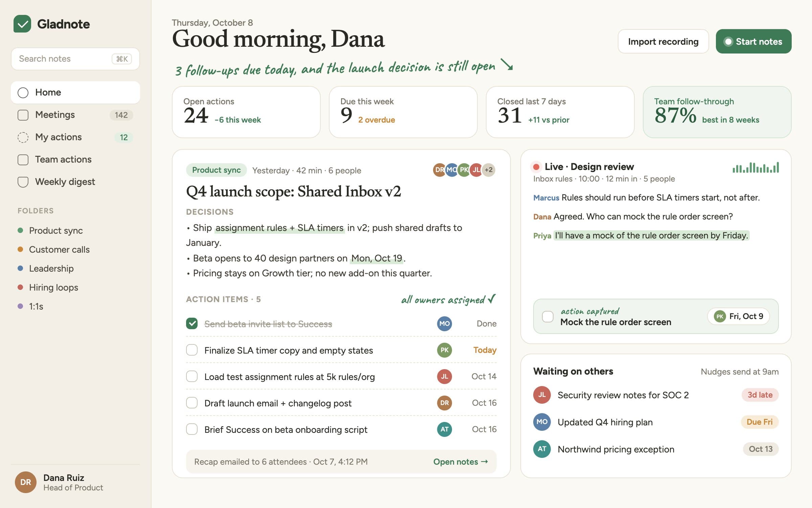Click the red Live recording dot
This screenshot has width=812, height=508.
coord(536,167)
